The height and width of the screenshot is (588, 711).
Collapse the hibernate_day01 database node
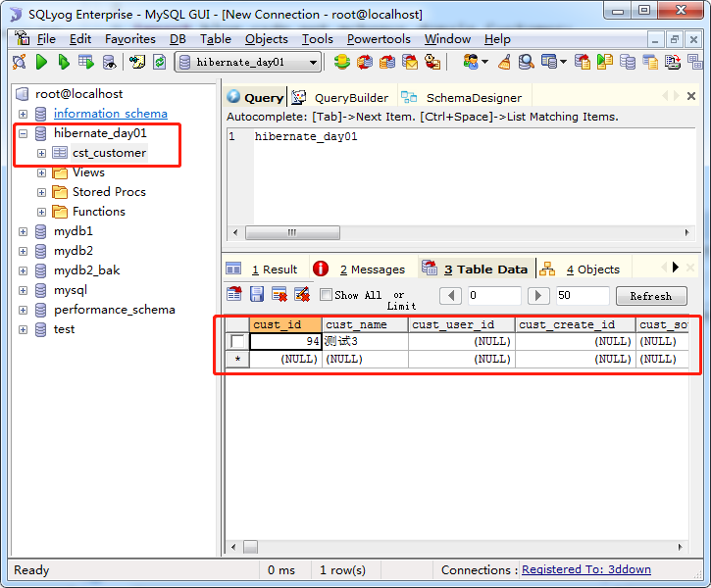(x=24, y=133)
